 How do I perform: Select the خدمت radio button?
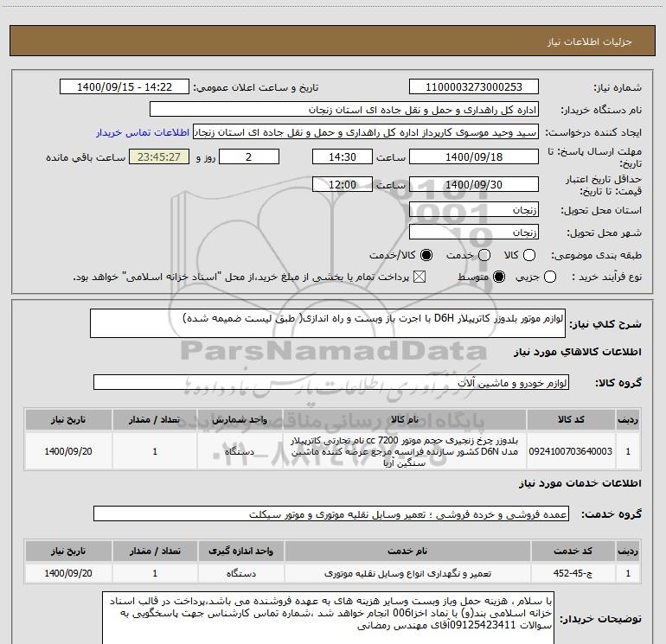click(484, 255)
